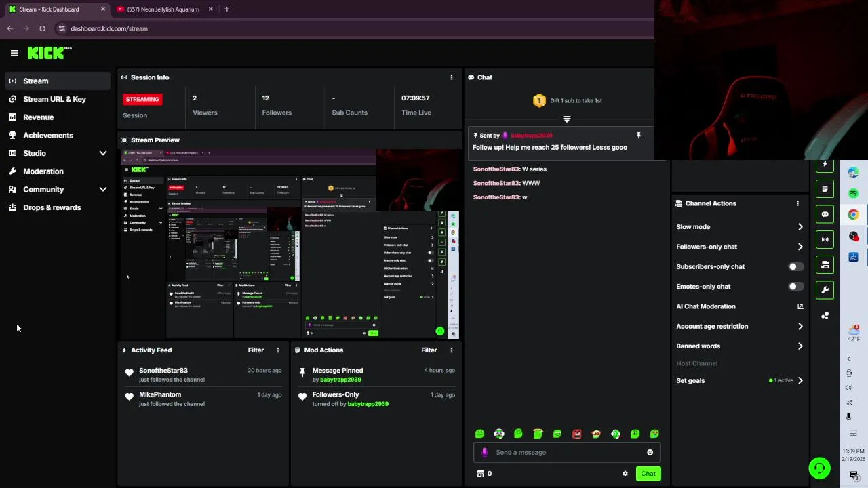Click the Send a message field
Viewport: 868px width, 488px height.
(567, 452)
